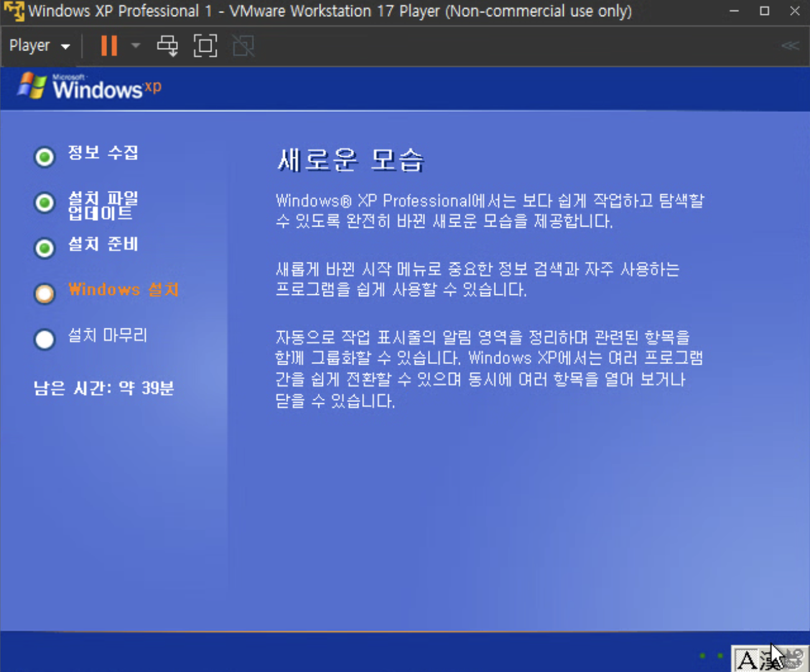Screen dimensions: 810x672
Task: Send Ctrl+Alt+Del to the guest
Action: 167,45
